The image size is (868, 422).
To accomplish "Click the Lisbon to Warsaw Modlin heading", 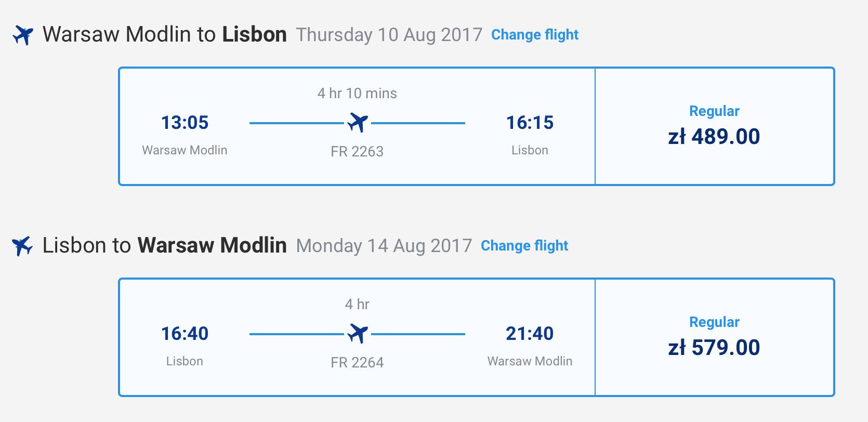I will [x=164, y=246].
